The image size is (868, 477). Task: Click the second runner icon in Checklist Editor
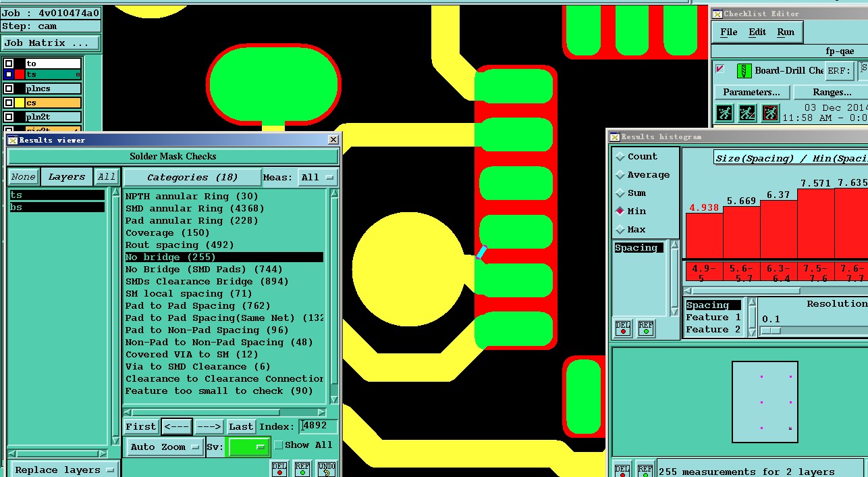[747, 113]
